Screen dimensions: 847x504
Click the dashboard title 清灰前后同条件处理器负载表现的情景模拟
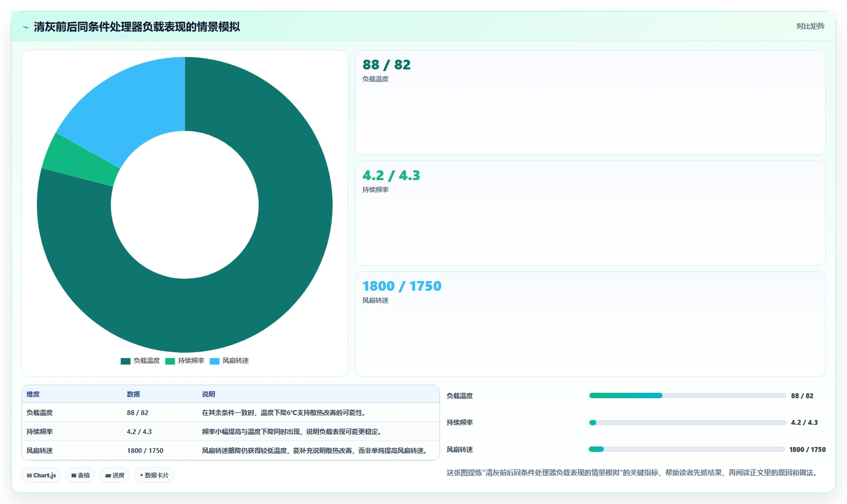click(137, 27)
